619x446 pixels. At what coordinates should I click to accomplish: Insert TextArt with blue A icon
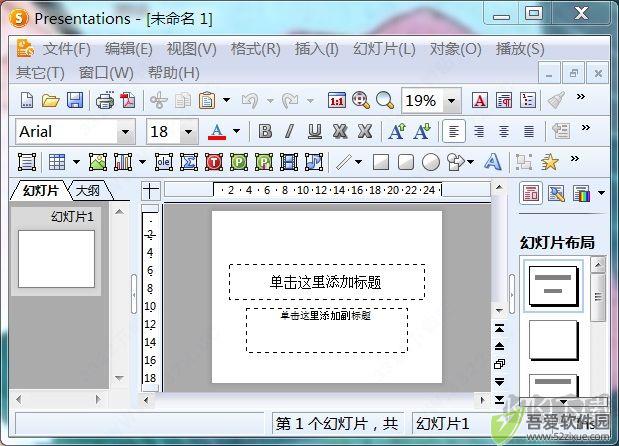(493, 162)
